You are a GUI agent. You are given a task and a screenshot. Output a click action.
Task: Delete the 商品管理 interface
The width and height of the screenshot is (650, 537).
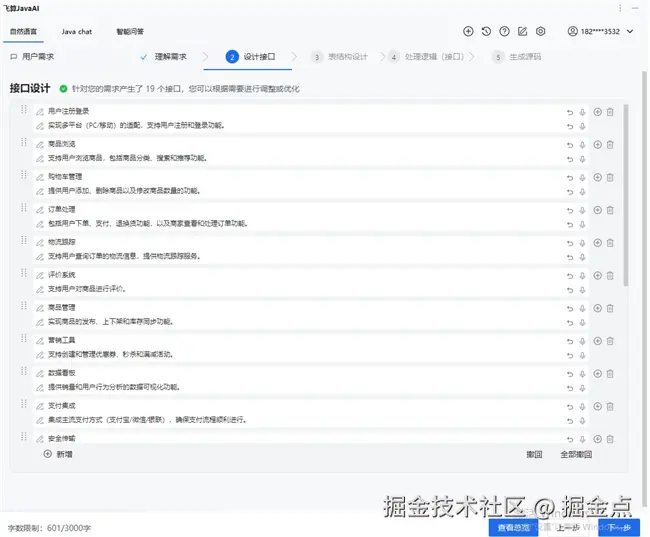tap(610, 309)
